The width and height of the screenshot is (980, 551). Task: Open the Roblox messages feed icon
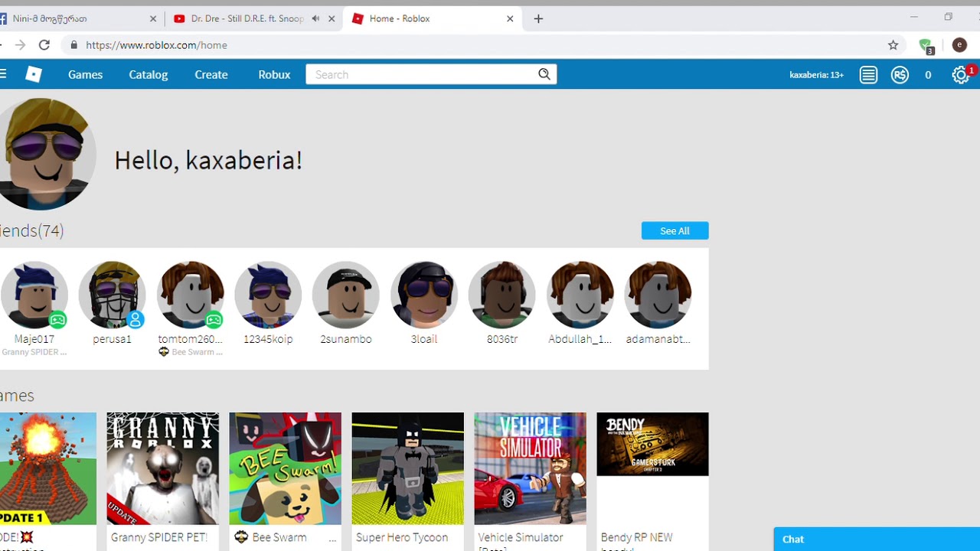pyautogui.click(x=868, y=75)
